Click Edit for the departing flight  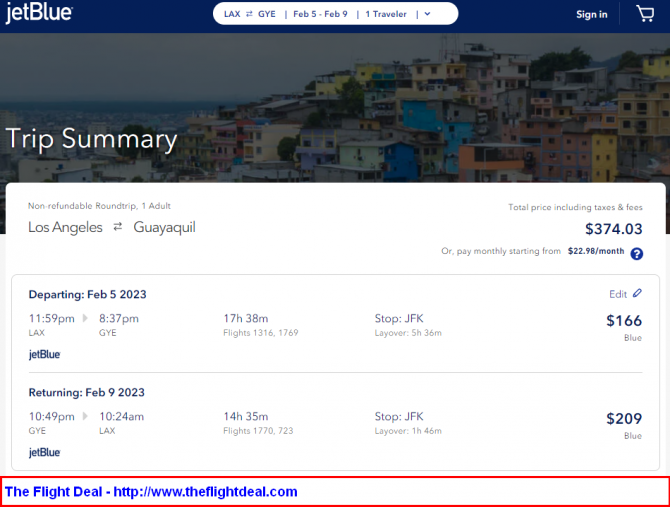click(x=618, y=294)
